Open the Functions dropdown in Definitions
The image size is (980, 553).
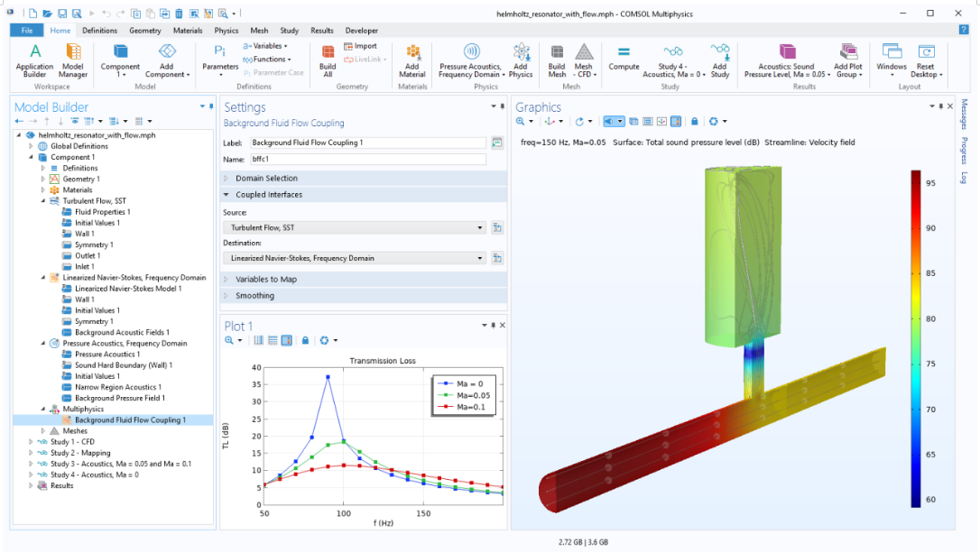[267, 60]
